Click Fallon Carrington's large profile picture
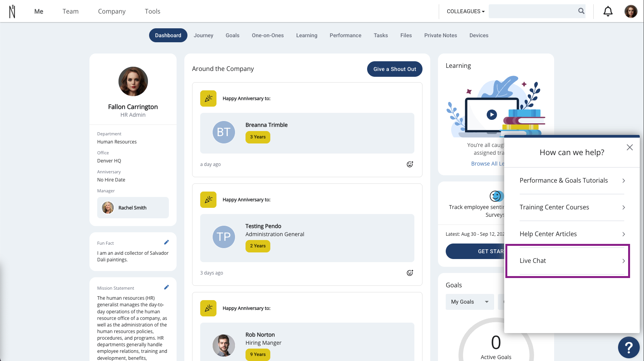The height and width of the screenshot is (361, 644). pyautogui.click(x=133, y=81)
